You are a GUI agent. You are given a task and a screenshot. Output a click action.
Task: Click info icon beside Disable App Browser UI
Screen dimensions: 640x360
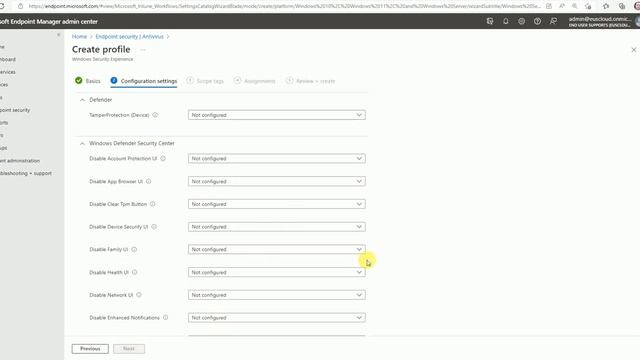pos(149,181)
